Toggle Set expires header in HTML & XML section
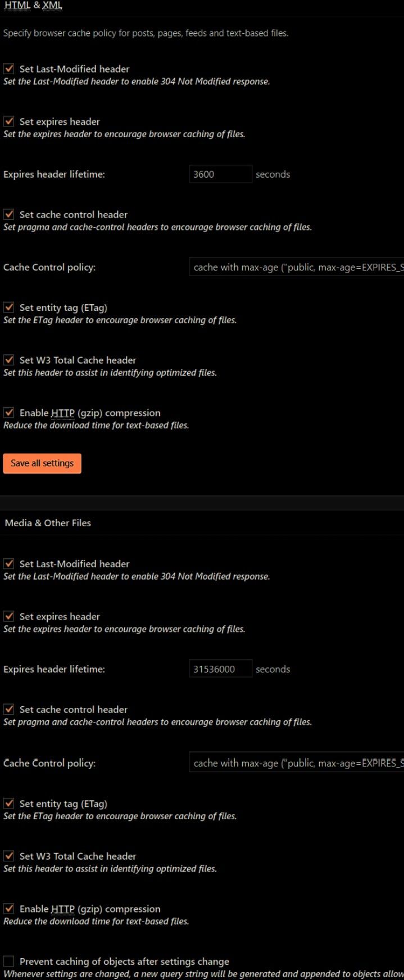This screenshot has width=404, height=980. coord(9,121)
